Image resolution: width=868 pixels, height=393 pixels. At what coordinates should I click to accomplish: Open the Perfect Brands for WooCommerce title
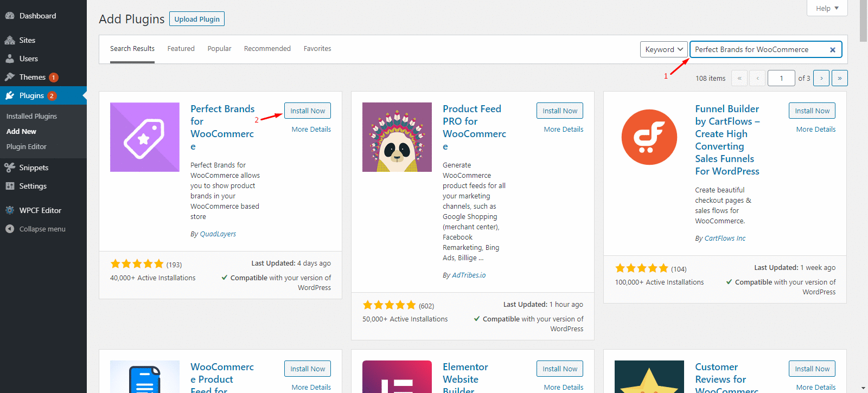[222, 127]
